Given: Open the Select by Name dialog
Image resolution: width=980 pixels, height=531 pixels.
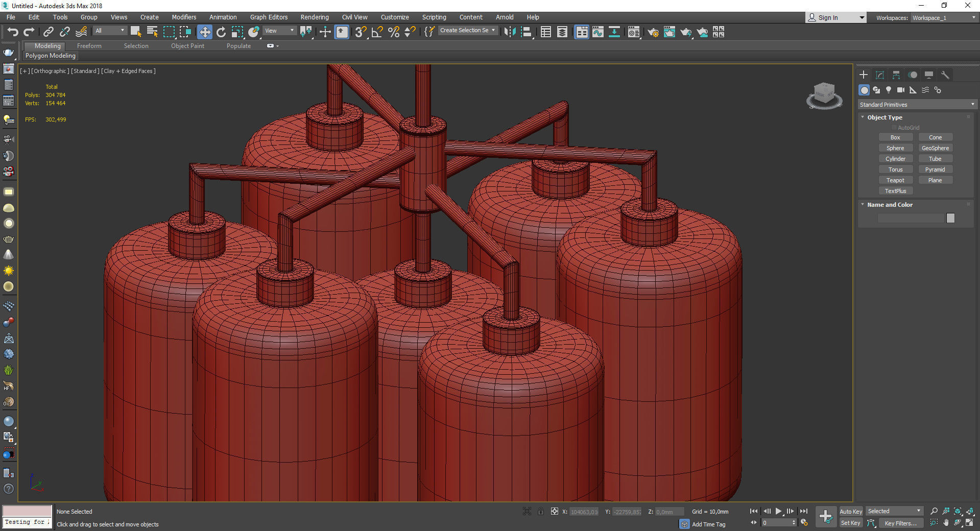Looking at the screenshot, I should click(x=152, y=32).
